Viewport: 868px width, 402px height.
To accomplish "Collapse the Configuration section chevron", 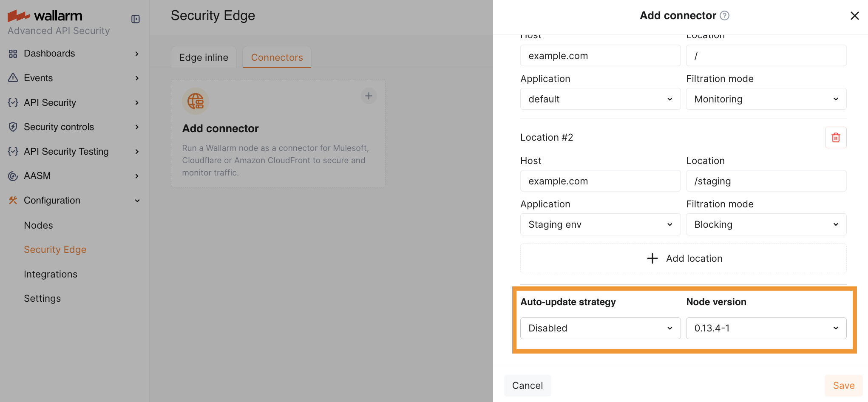I will click(137, 201).
